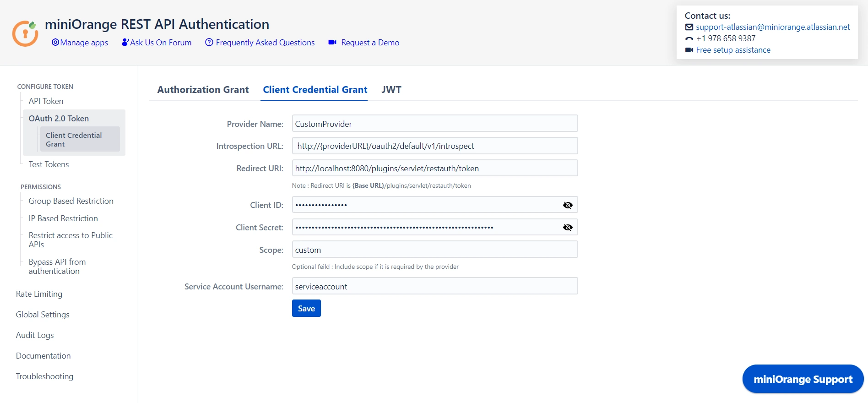
Task: Click the support email address link
Action: click(773, 27)
